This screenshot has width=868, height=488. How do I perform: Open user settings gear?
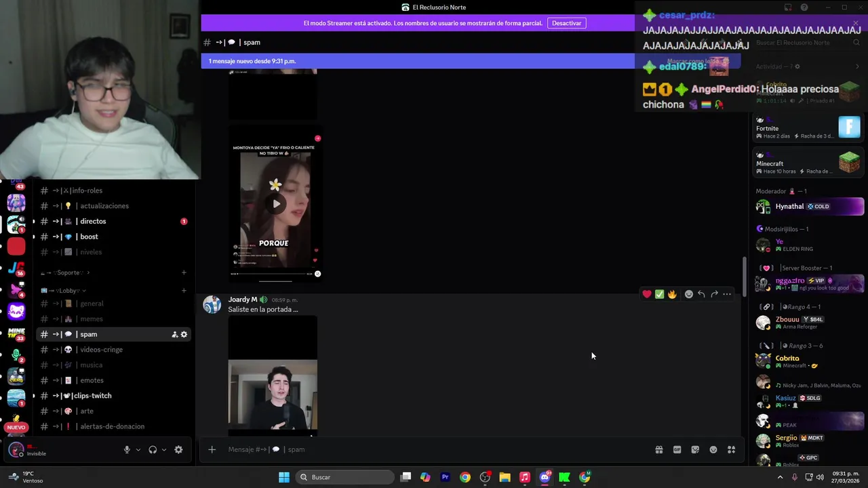point(178,449)
